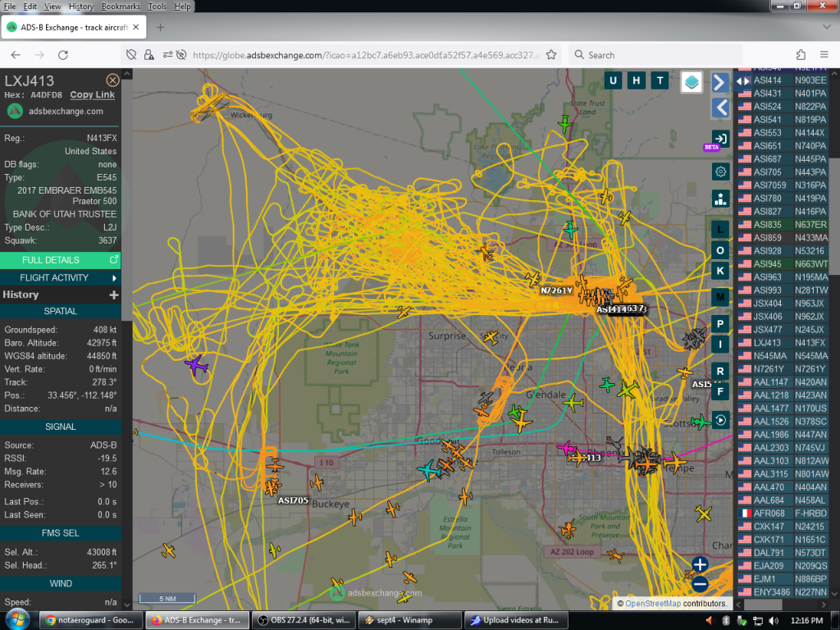Reload the current page
The image size is (840, 630).
pyautogui.click(x=62, y=55)
